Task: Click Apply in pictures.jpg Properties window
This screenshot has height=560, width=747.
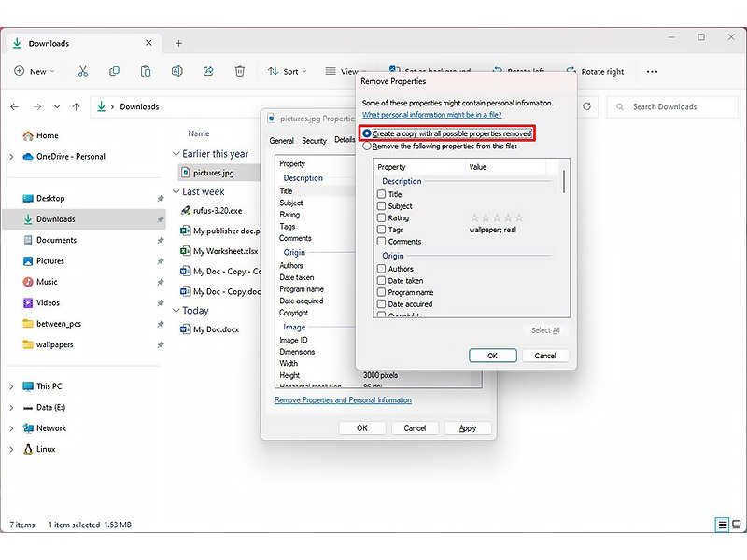Action: pos(468,428)
